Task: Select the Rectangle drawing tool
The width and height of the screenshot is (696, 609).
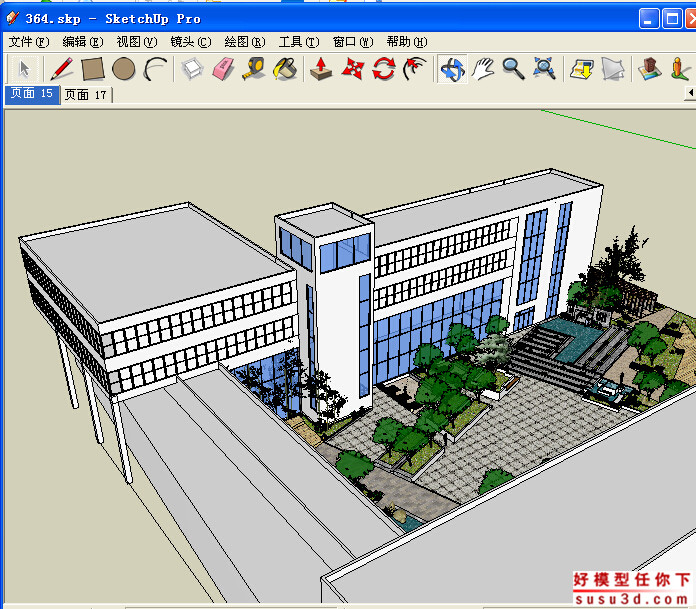Action: 93,69
